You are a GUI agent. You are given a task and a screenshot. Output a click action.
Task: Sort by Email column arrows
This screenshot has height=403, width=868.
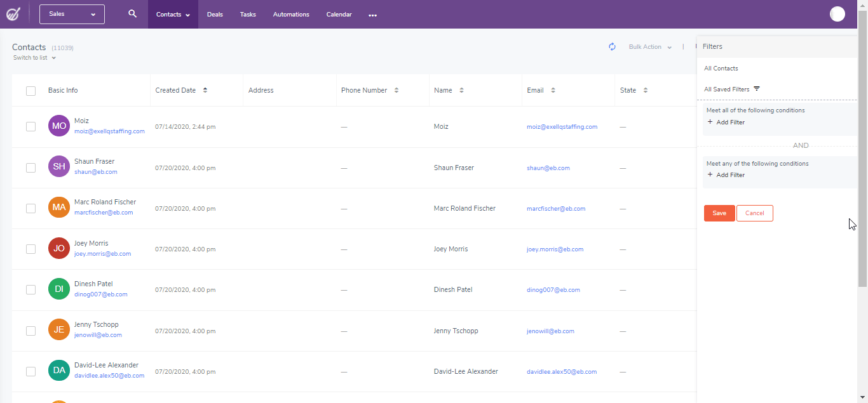point(553,90)
